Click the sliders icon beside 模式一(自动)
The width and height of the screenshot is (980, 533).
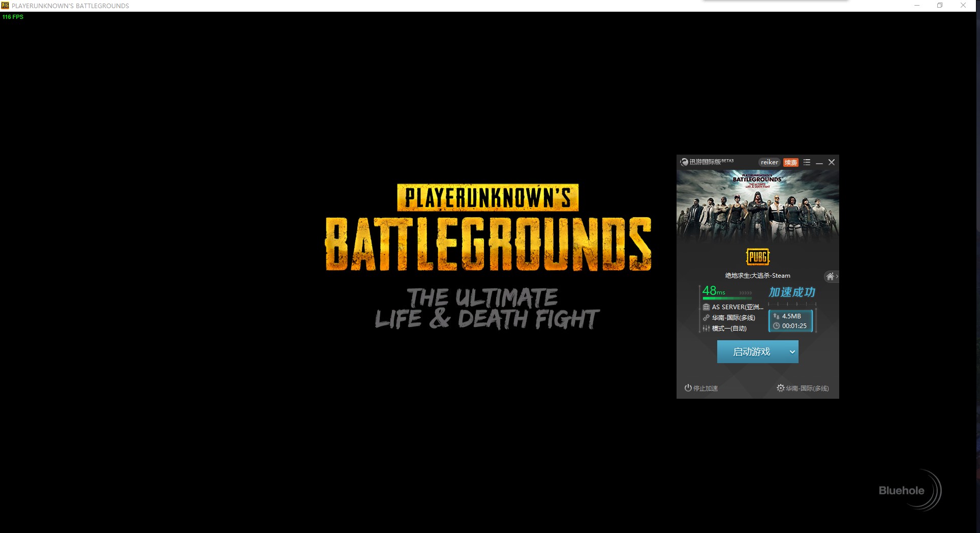point(706,329)
